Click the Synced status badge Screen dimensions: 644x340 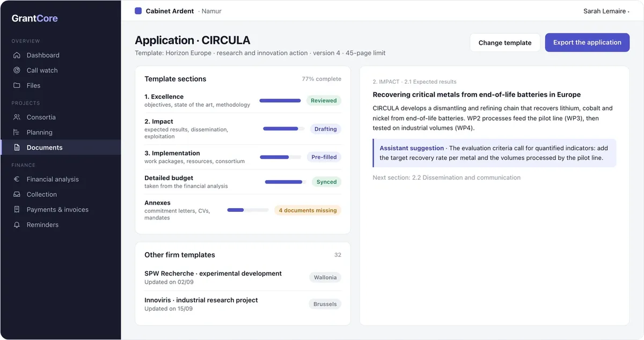(x=326, y=182)
